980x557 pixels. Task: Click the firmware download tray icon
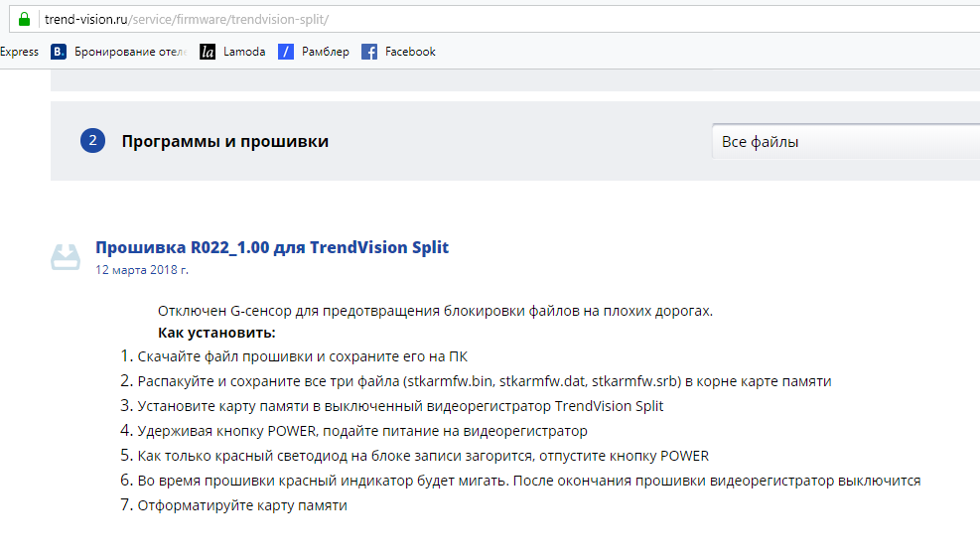(x=66, y=257)
